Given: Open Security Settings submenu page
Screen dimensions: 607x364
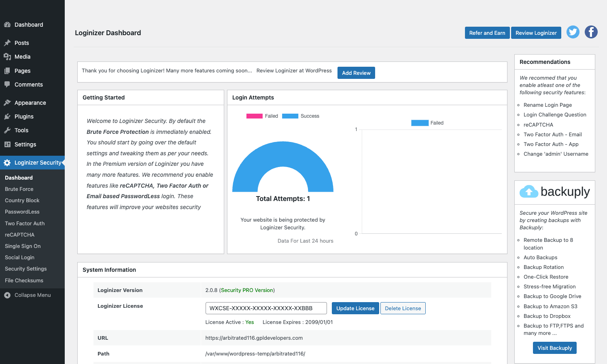Looking at the screenshot, I should click(x=26, y=269).
